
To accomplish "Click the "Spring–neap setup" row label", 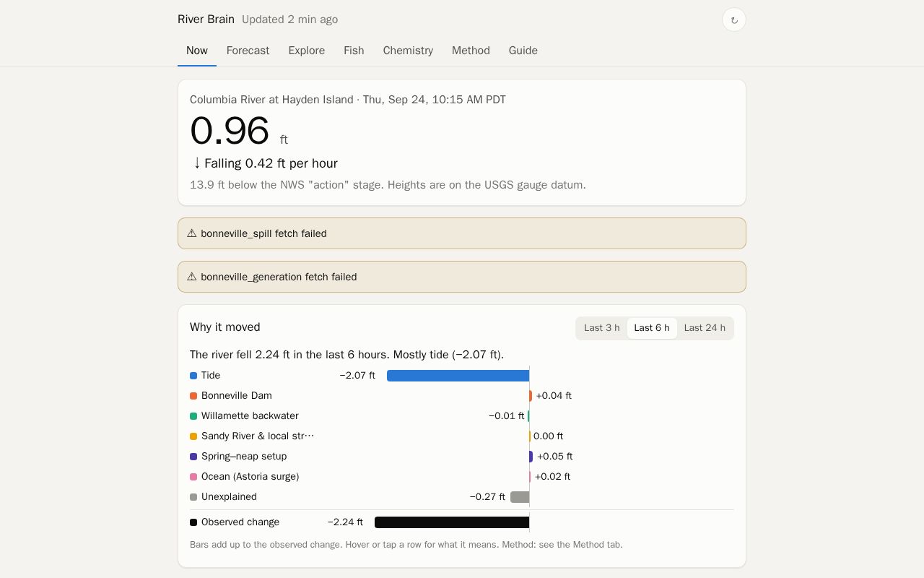I will point(244,457).
